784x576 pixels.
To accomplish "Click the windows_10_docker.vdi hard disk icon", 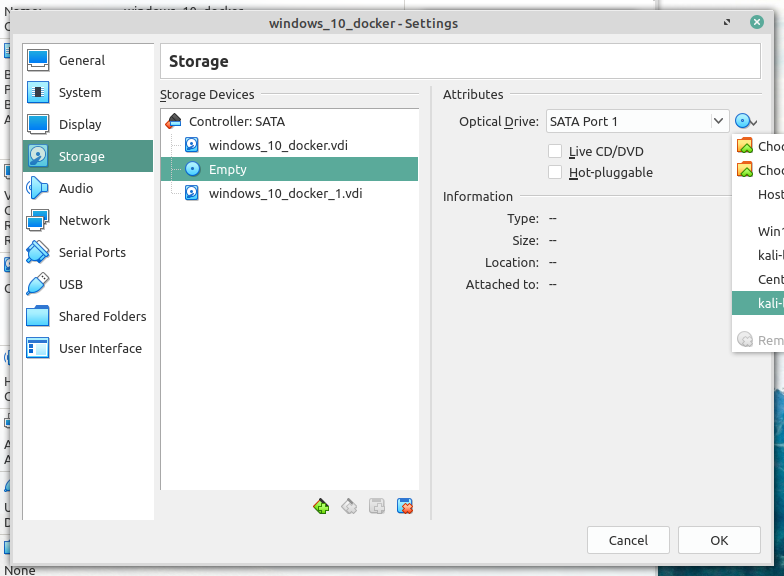I will [x=192, y=146].
